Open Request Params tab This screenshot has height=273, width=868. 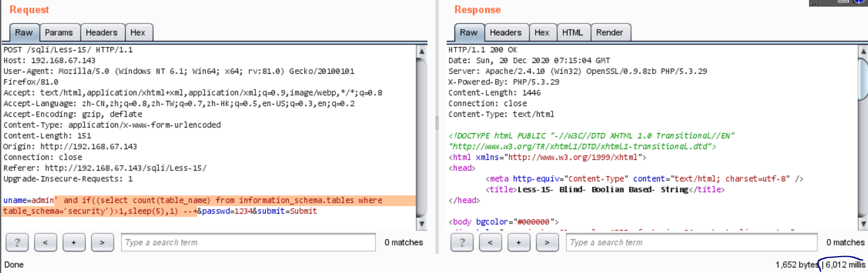tap(59, 32)
